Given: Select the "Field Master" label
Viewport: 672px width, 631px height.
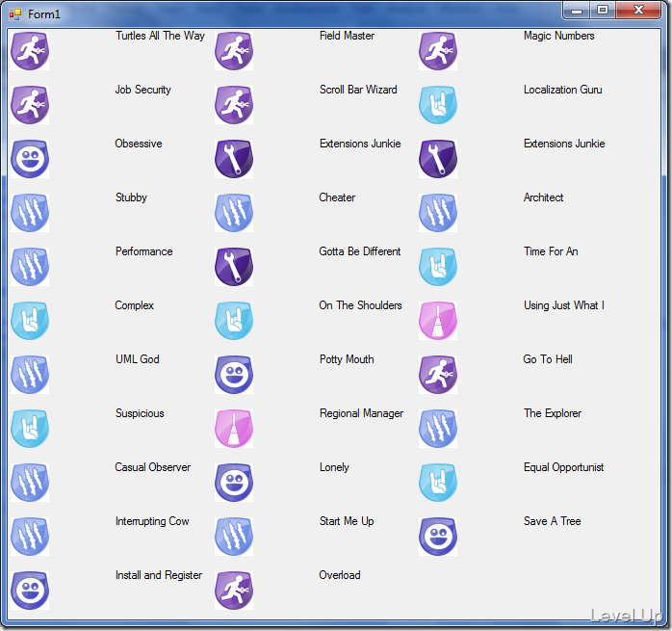Looking at the screenshot, I should click(347, 36).
